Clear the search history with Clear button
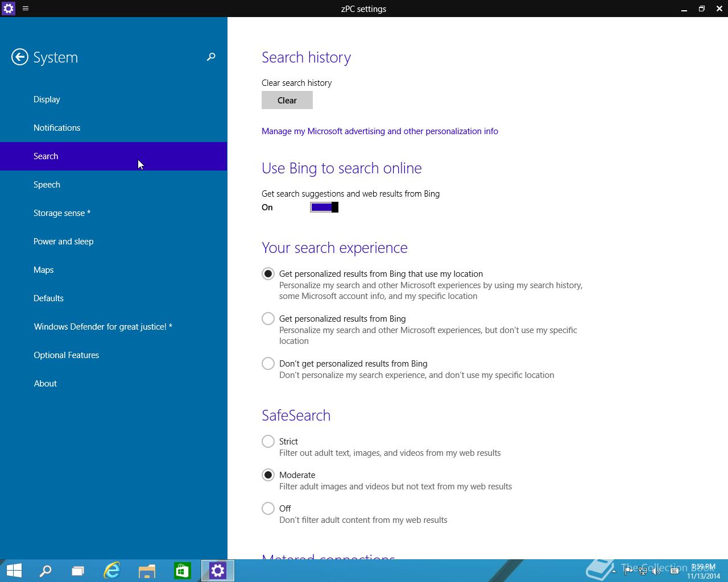This screenshot has width=728, height=582. coord(287,101)
